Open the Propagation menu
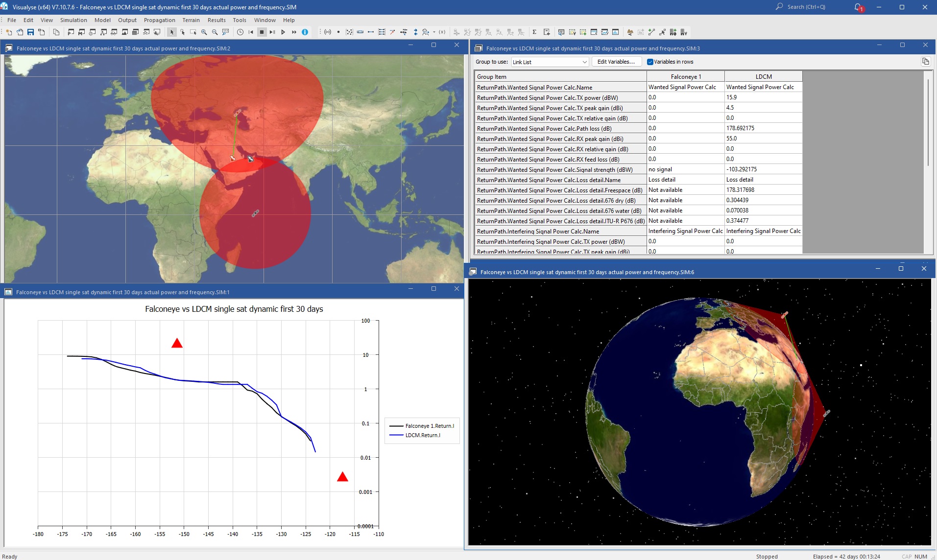Image resolution: width=937 pixels, height=560 pixels. click(x=159, y=20)
